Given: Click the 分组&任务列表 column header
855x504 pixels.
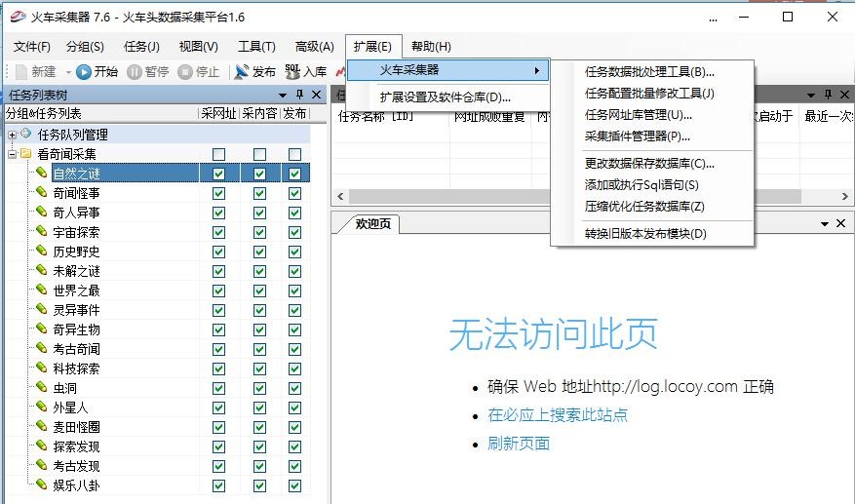Looking at the screenshot, I should [100, 113].
